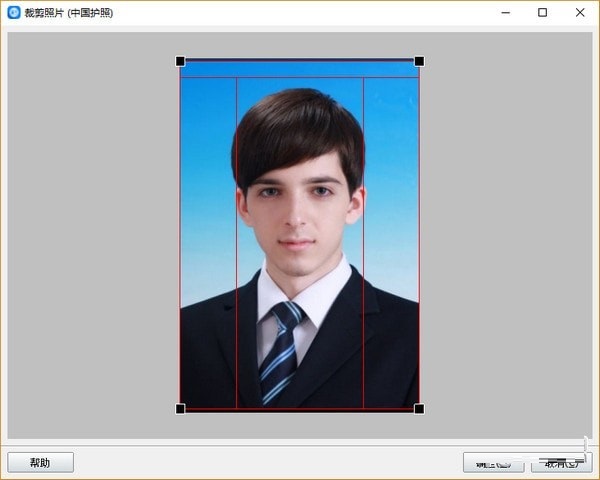This screenshot has height=480, width=600.
Task: Click the window title 裁剪照片 (中国护照)
Action: point(69,13)
